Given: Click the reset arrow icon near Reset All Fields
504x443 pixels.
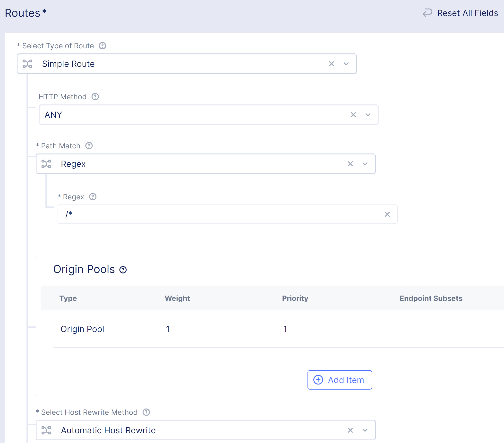Looking at the screenshot, I should tap(427, 13).
